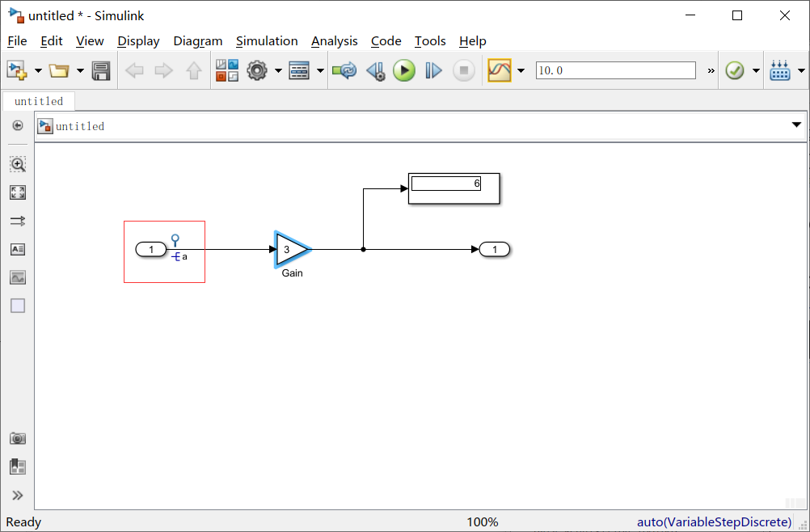Select the Zoom tool in the palette

[x=18, y=164]
